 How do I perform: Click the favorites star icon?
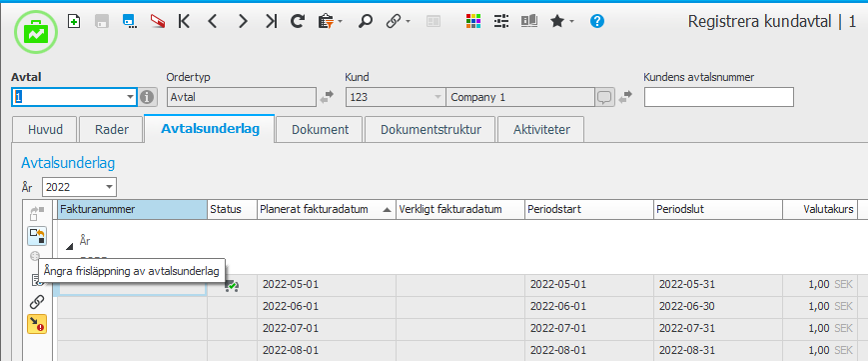click(x=557, y=22)
